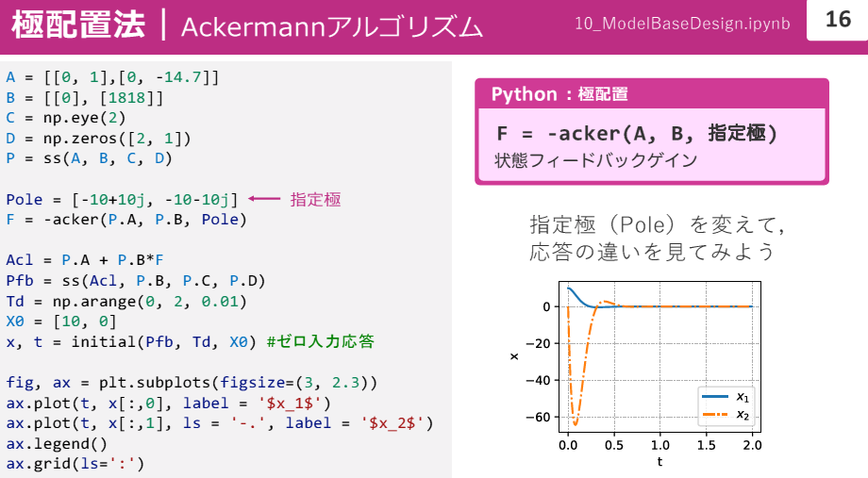Click the #ゼロ入力応答 green code comment

coord(320,340)
